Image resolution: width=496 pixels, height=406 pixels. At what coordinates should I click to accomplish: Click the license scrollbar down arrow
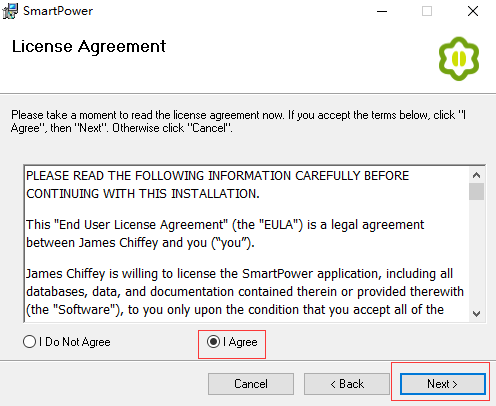pyautogui.click(x=476, y=313)
